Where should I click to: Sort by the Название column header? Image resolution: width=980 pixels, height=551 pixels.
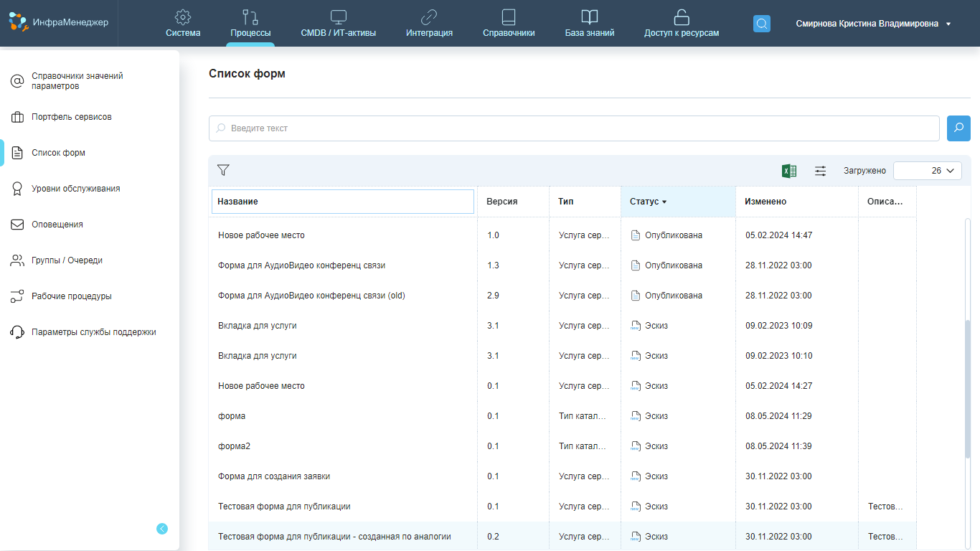[x=343, y=202]
